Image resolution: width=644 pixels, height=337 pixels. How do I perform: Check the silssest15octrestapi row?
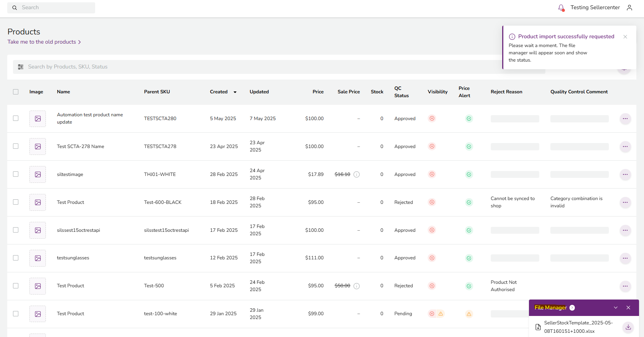click(16, 230)
